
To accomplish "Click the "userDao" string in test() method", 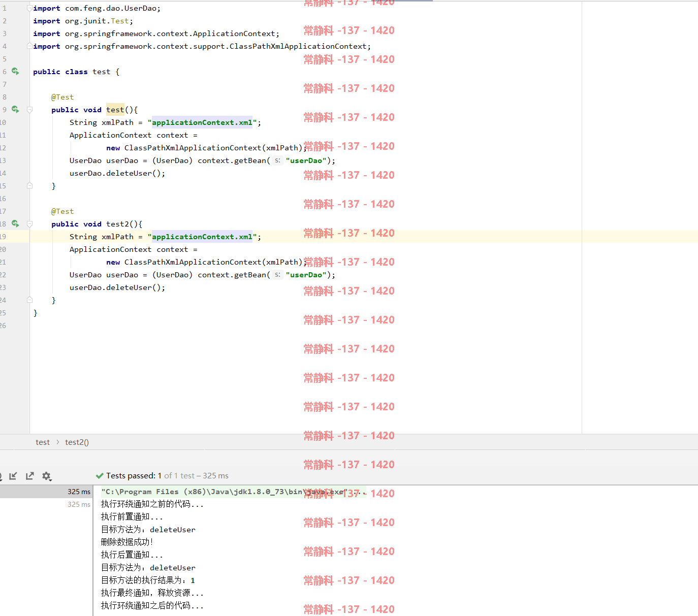I will click(x=306, y=160).
